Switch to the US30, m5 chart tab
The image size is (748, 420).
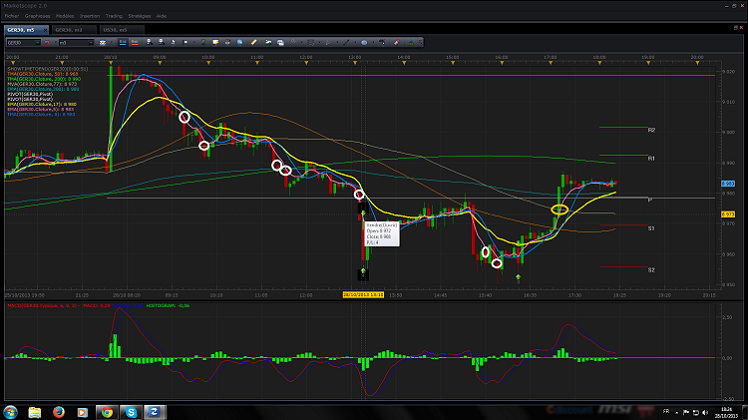[122, 30]
